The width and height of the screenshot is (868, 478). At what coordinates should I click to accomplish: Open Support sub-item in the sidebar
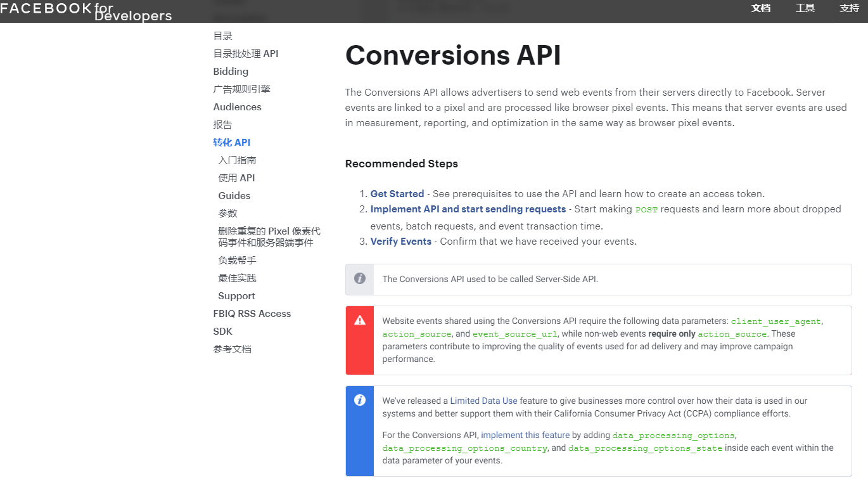tap(237, 296)
